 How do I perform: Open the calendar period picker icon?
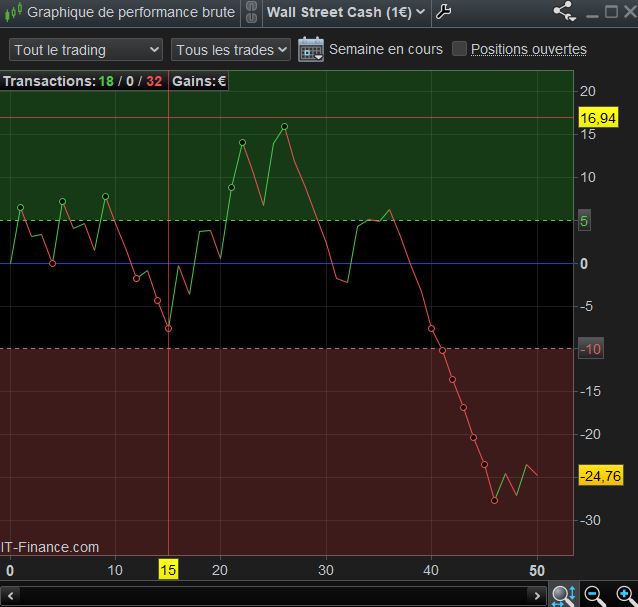(311, 49)
